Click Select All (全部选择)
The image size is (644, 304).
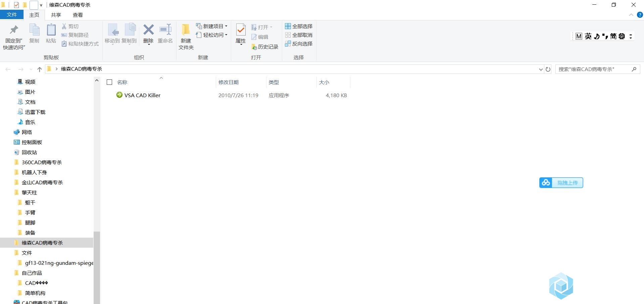pos(299,26)
